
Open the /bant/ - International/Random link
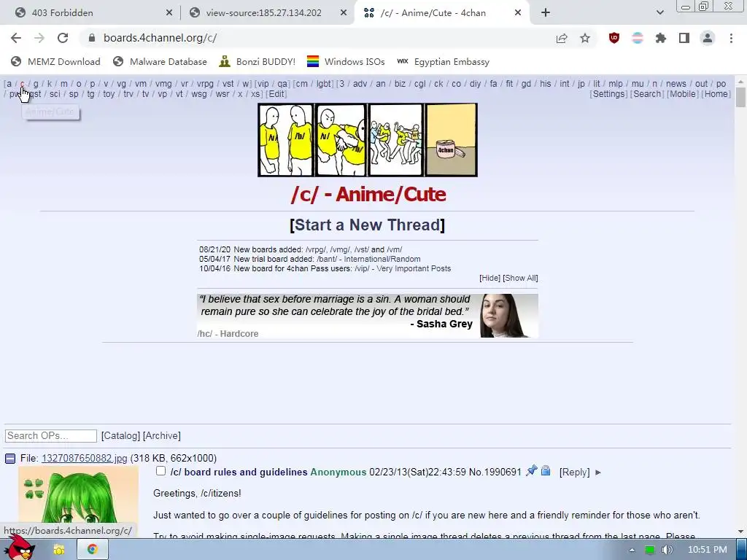click(368, 259)
